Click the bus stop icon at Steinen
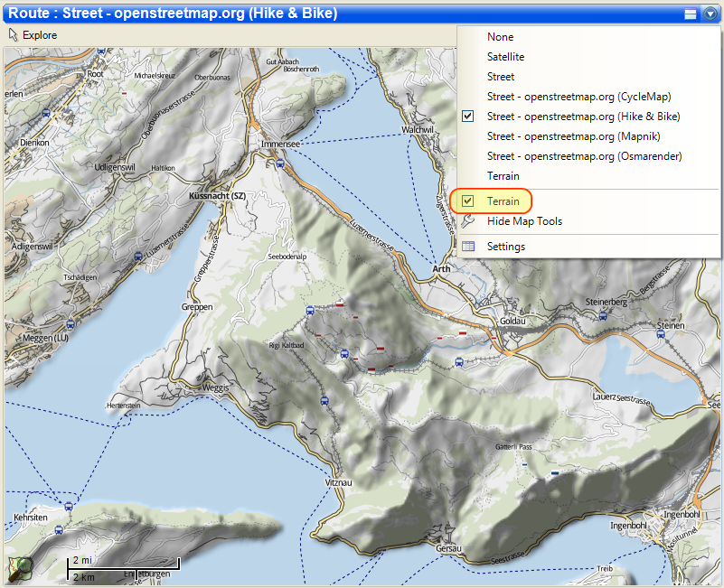Viewport: 724px width, 588px height. pyautogui.click(x=661, y=334)
